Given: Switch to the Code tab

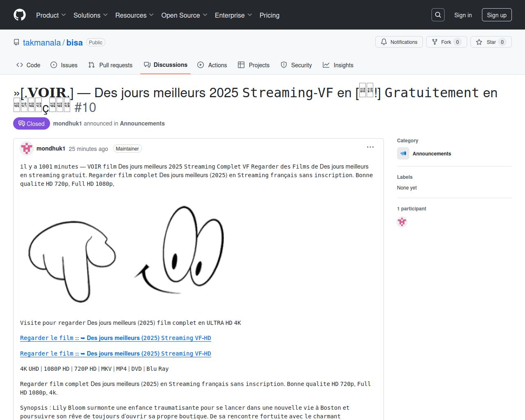Looking at the screenshot, I should pos(28,65).
